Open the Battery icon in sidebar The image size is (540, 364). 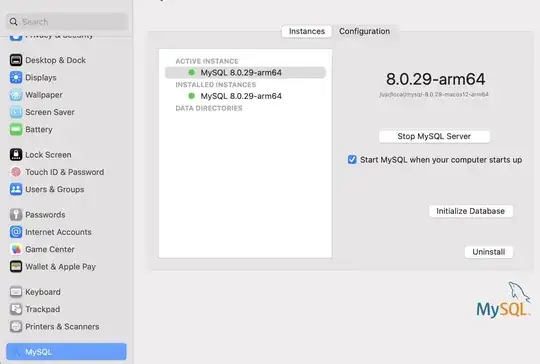point(16,129)
